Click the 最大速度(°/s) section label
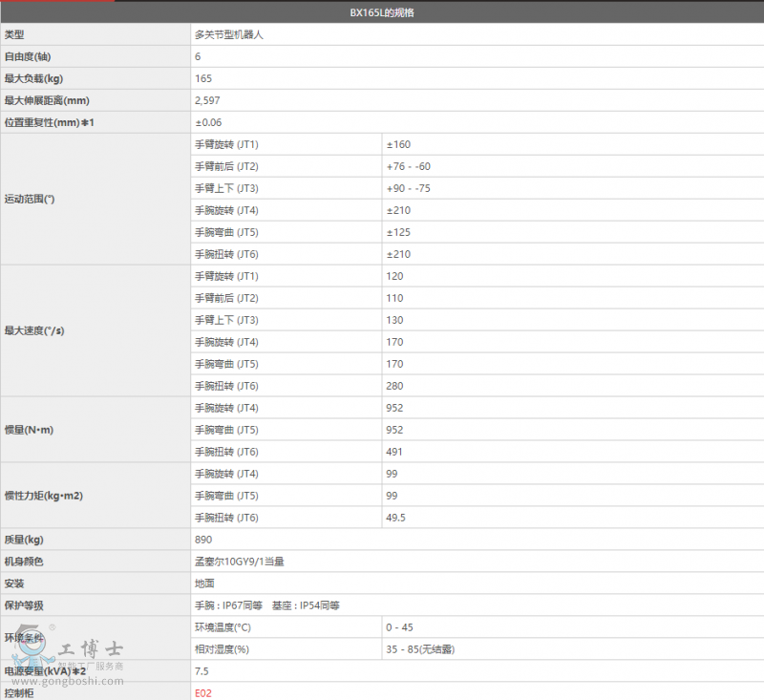This screenshot has width=764, height=700. [35, 331]
